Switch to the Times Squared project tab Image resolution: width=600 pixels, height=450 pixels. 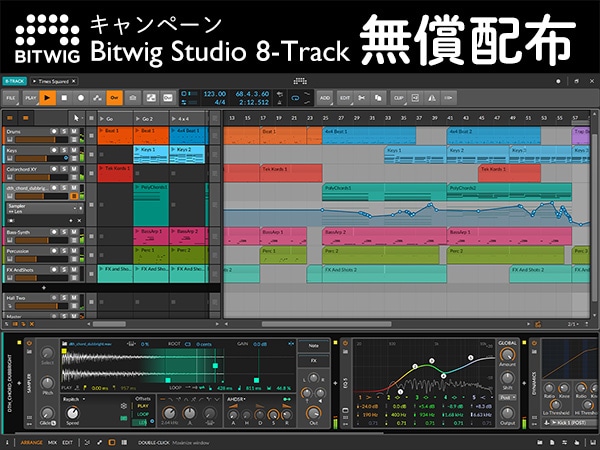coord(54,81)
